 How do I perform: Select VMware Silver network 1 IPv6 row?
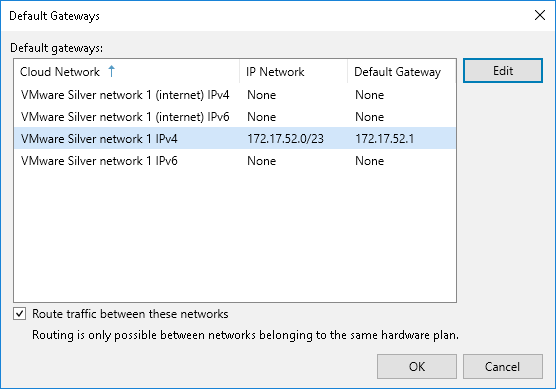tap(235, 161)
